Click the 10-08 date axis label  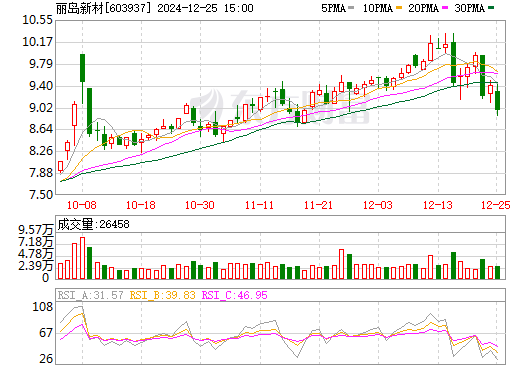tap(82, 205)
